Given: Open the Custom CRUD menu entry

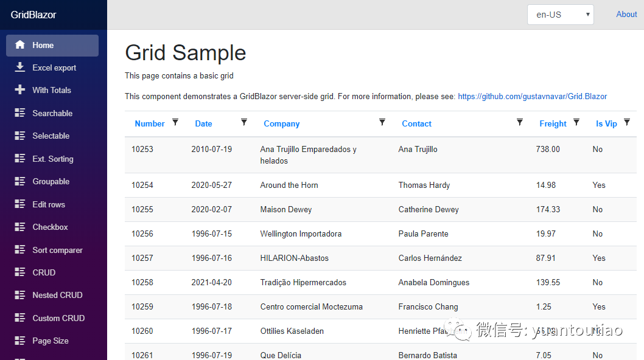Looking at the screenshot, I should coord(52,318).
